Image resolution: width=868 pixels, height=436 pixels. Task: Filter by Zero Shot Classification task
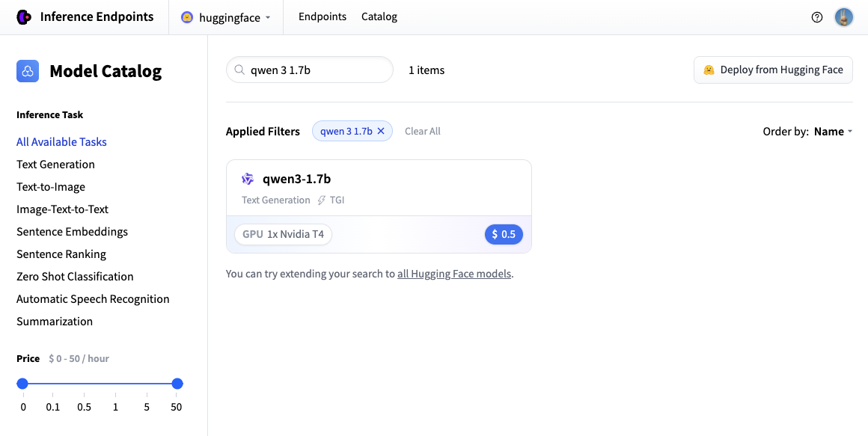coord(75,276)
